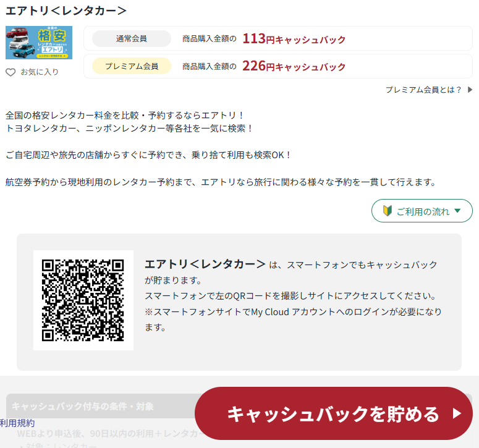This screenshot has height=448, width=479.
Task: Click the green beginner mark icon
Action: (388, 211)
